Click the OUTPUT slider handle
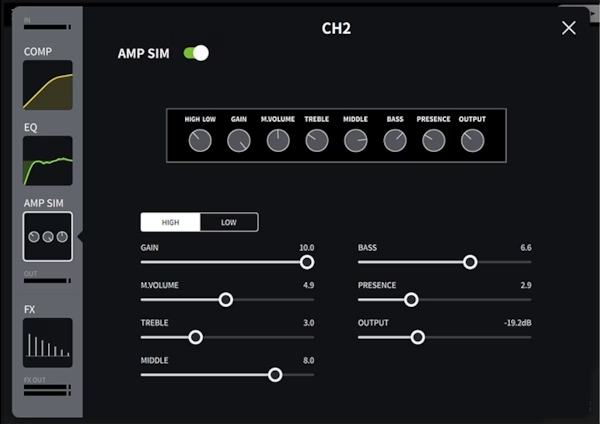 coord(418,337)
